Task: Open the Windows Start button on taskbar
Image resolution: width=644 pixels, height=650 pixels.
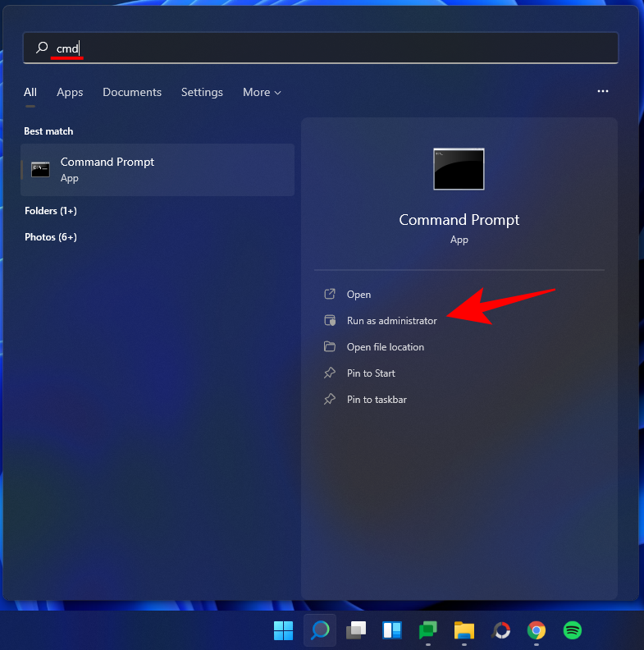Action: pyautogui.click(x=284, y=630)
